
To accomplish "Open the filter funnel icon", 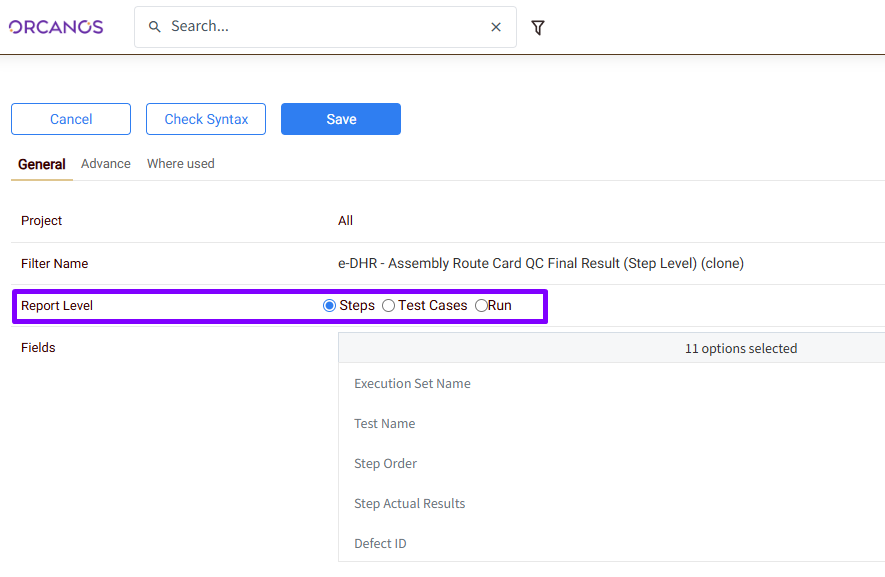I will tap(538, 28).
